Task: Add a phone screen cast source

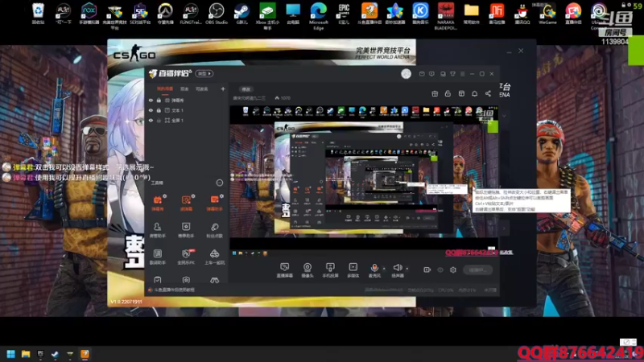Action: [330, 270]
